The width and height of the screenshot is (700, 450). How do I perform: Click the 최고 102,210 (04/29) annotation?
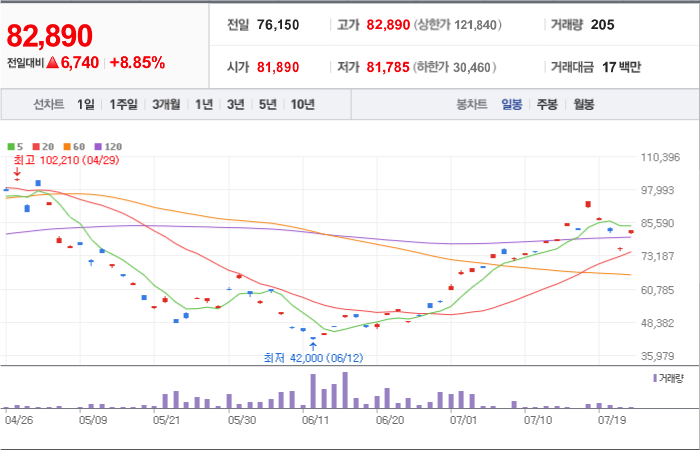point(67,160)
